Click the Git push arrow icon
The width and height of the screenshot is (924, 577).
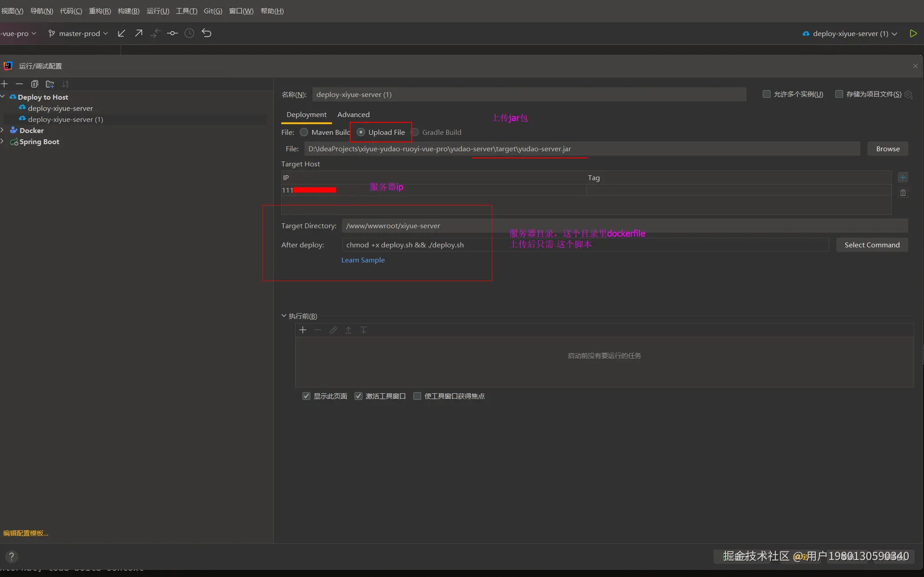coord(138,33)
